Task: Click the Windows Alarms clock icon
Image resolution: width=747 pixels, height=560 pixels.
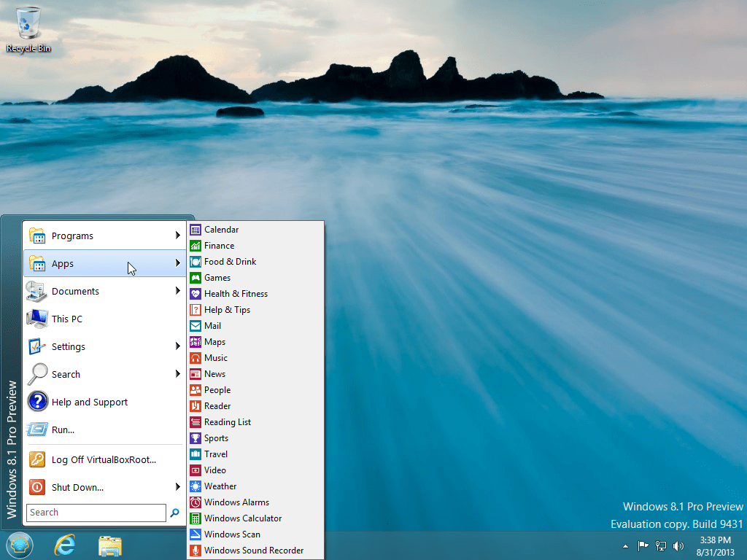Action: pos(196,502)
